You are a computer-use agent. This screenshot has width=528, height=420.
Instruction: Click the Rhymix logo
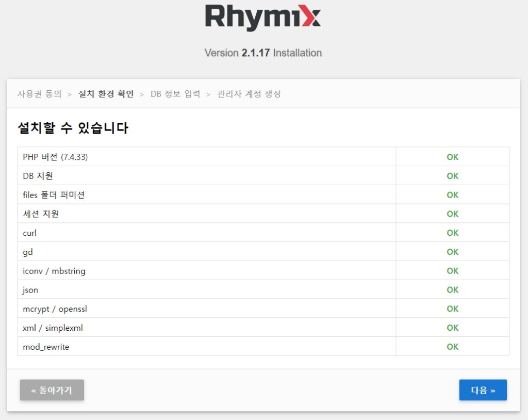coord(263,18)
